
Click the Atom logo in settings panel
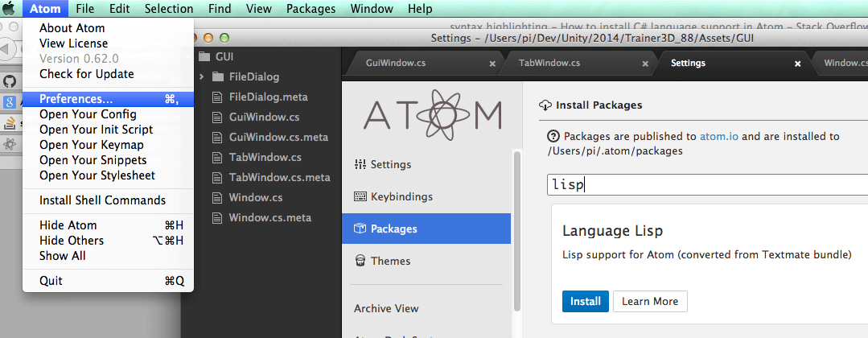tap(431, 113)
